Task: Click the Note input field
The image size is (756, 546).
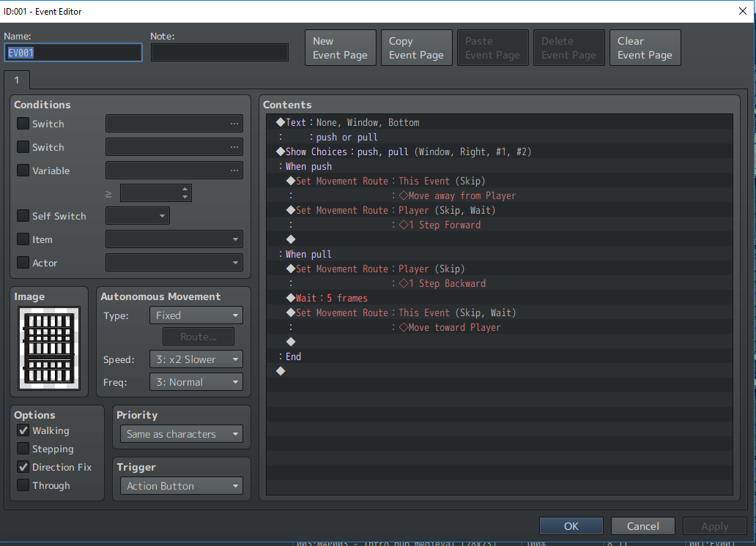Action: click(x=219, y=53)
